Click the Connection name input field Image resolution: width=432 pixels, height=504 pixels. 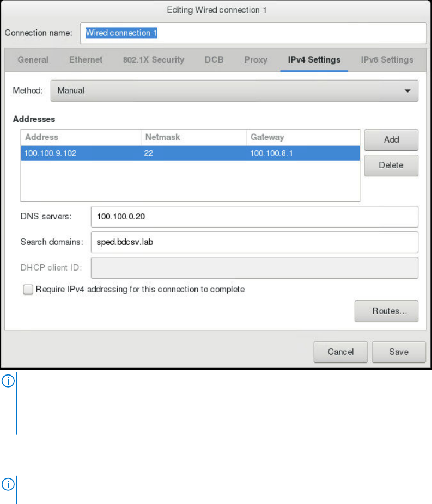pos(253,33)
